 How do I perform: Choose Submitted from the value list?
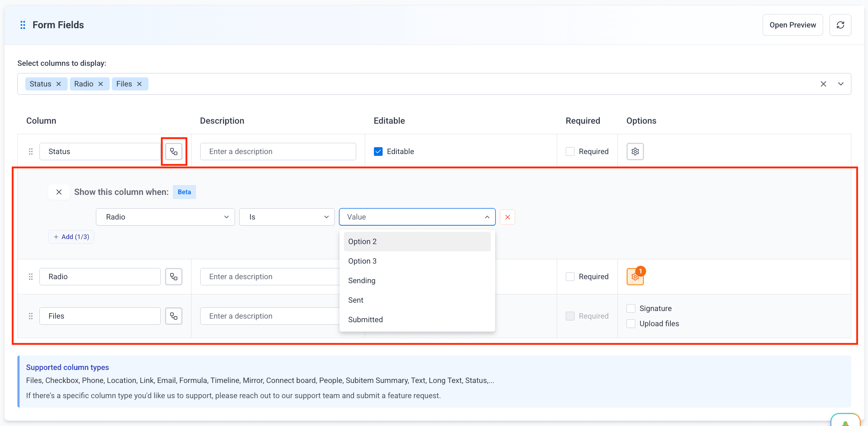(417, 320)
